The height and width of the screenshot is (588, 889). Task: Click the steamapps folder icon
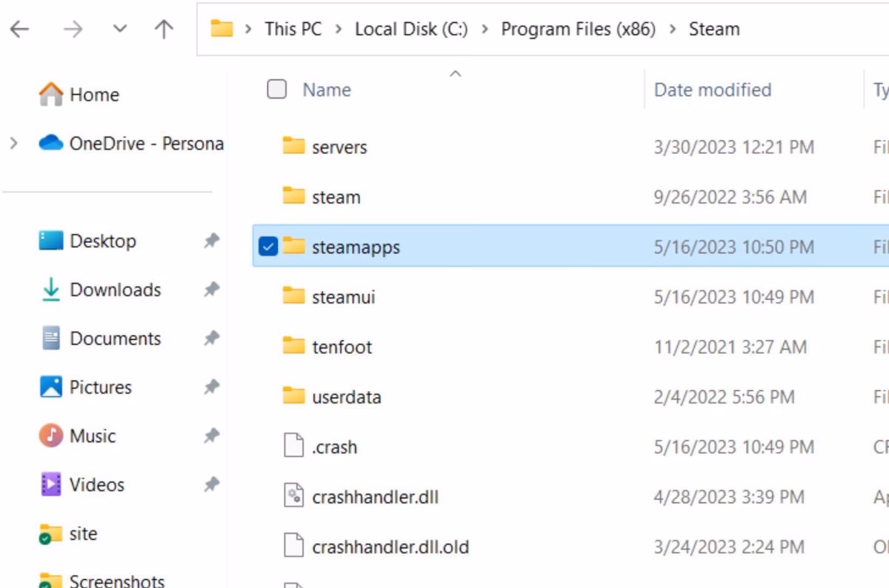294,246
